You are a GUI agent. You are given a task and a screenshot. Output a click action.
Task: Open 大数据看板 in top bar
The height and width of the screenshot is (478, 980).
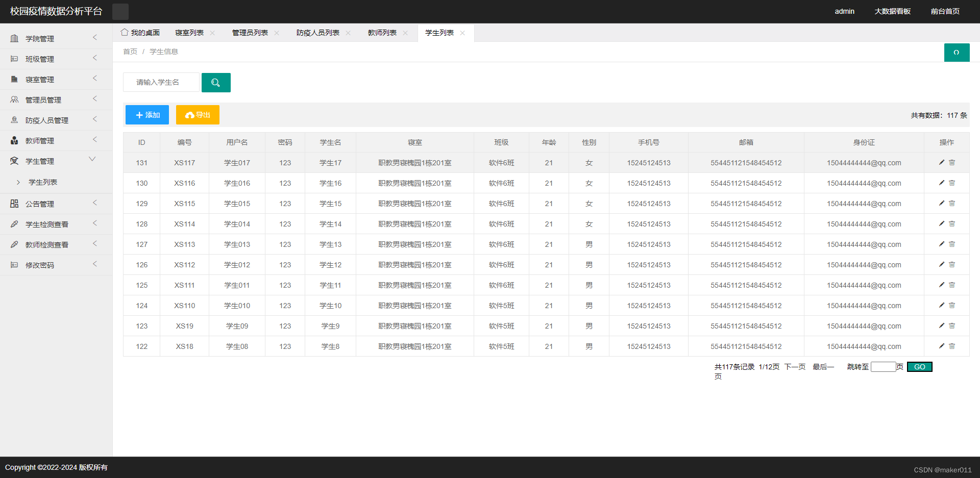click(893, 11)
